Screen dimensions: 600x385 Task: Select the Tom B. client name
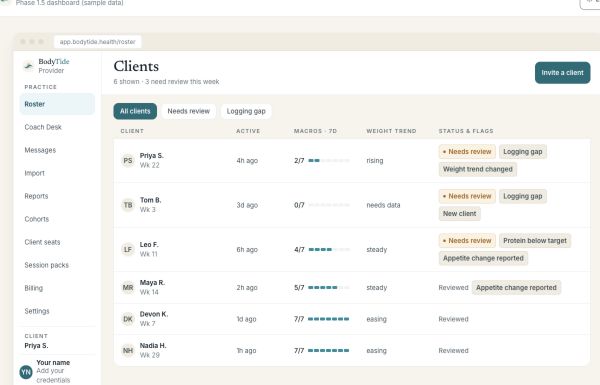tap(150, 200)
